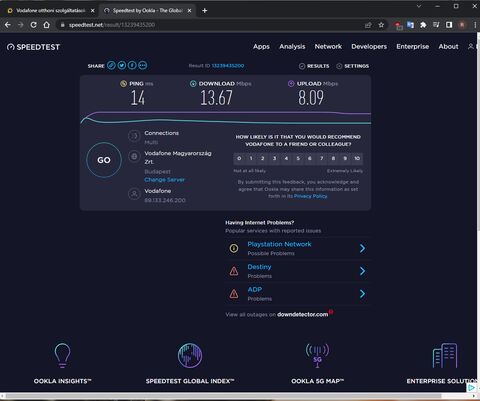Open Apps in navigation menu
This screenshot has width=480, height=401.
tap(261, 47)
